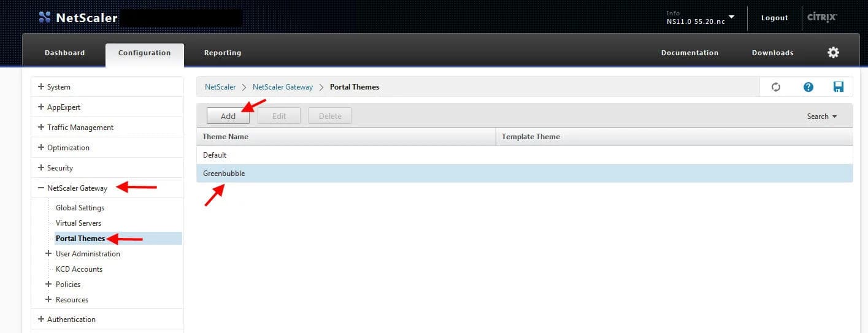Screen dimensions: 868x333
Task: Expand the Resources subnode
Action: click(48, 299)
